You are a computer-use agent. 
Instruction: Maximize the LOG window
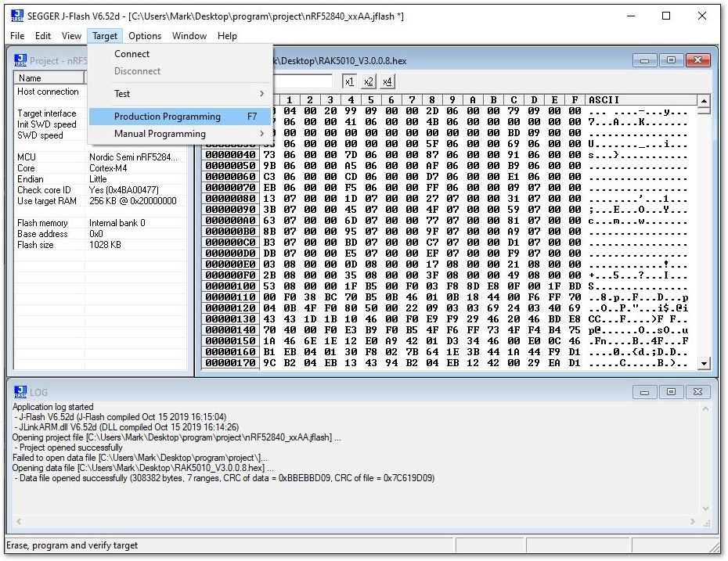click(x=671, y=392)
